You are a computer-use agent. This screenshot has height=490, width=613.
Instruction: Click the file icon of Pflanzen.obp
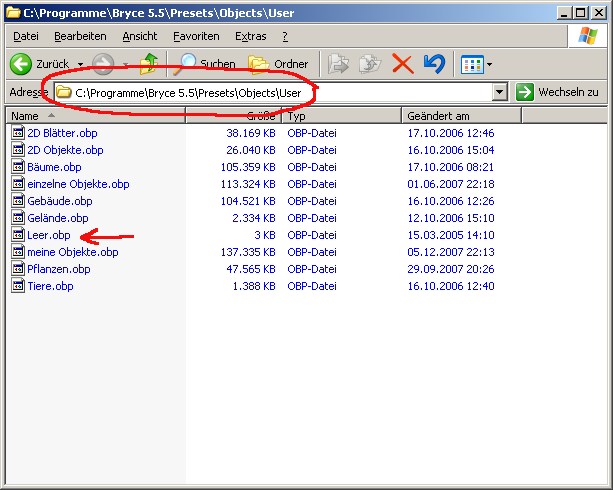(18, 269)
